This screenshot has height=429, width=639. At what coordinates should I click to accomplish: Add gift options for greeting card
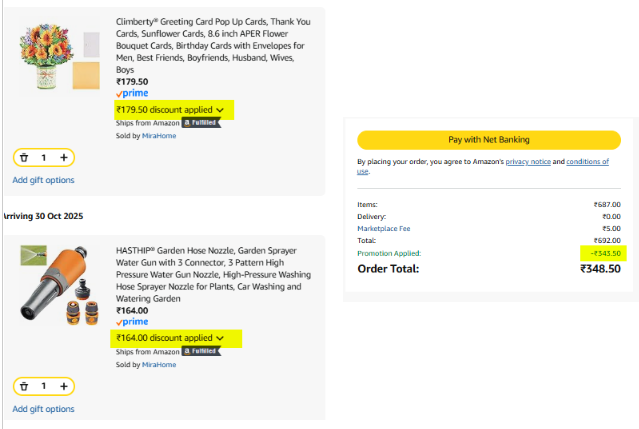[x=43, y=180]
